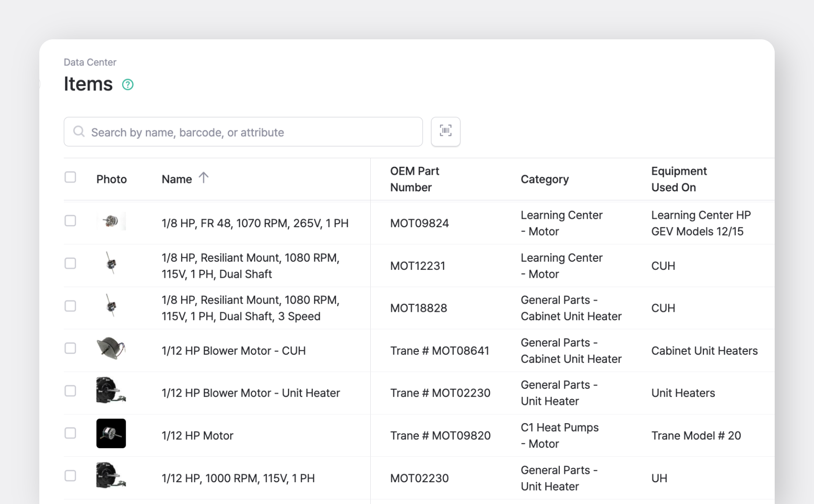This screenshot has height=504, width=814.
Task: Click the search magnifier icon
Action: tap(79, 131)
